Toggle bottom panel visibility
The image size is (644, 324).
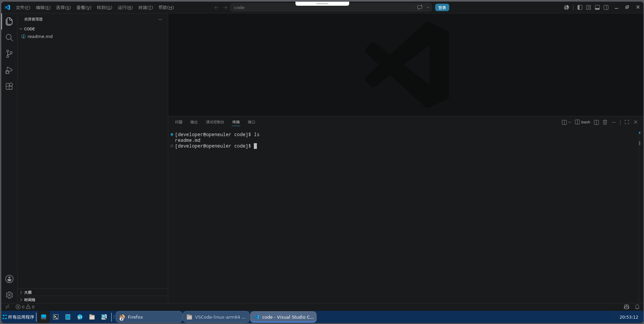597,7
